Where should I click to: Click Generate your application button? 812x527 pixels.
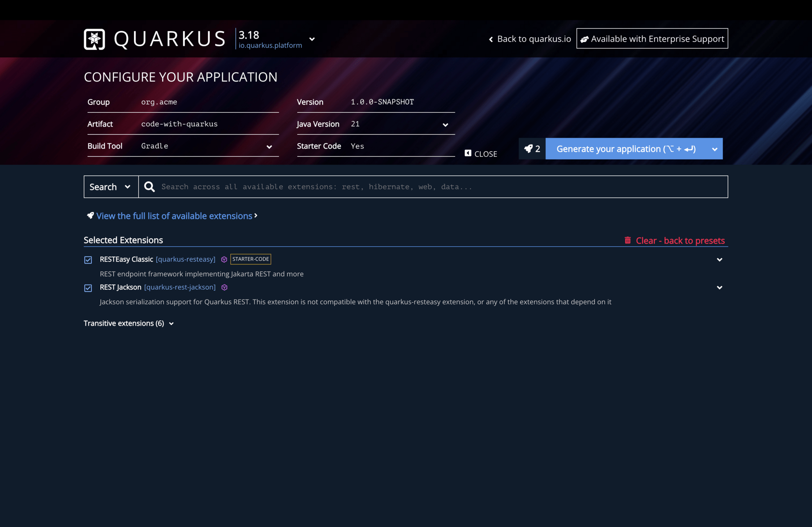tap(626, 149)
